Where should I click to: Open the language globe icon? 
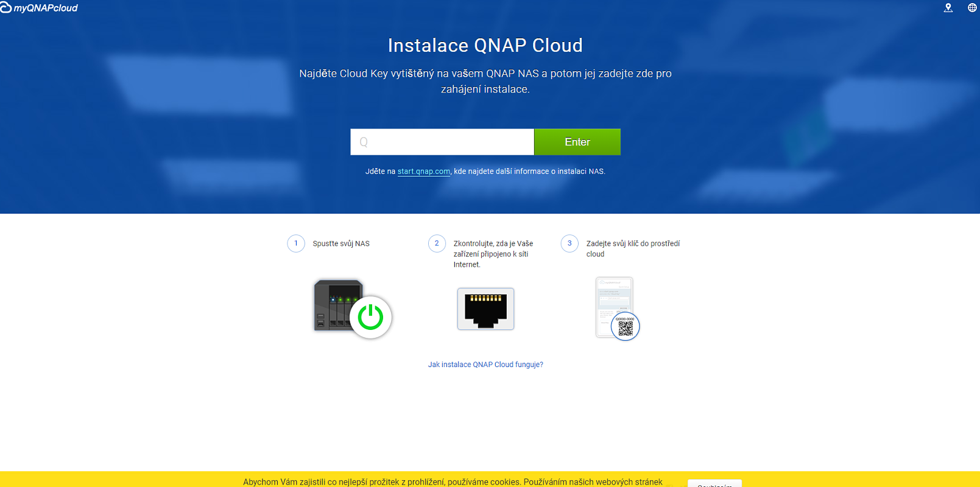click(x=972, y=8)
